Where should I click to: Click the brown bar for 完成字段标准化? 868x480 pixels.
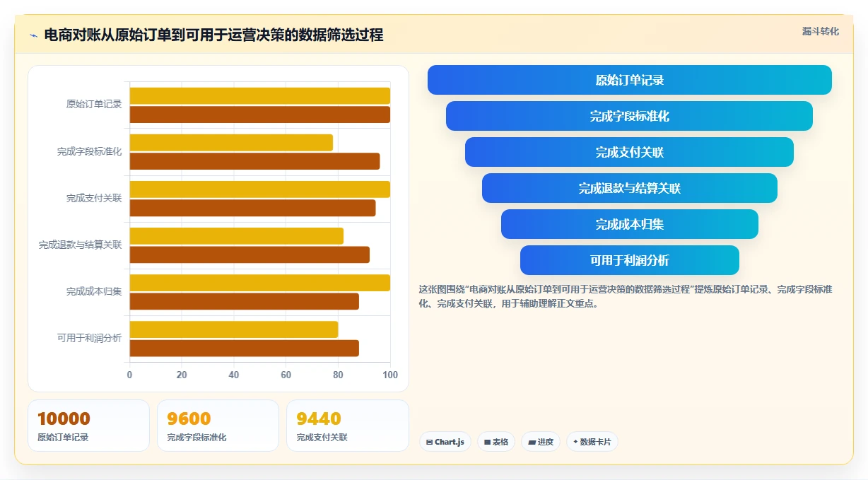coord(254,161)
